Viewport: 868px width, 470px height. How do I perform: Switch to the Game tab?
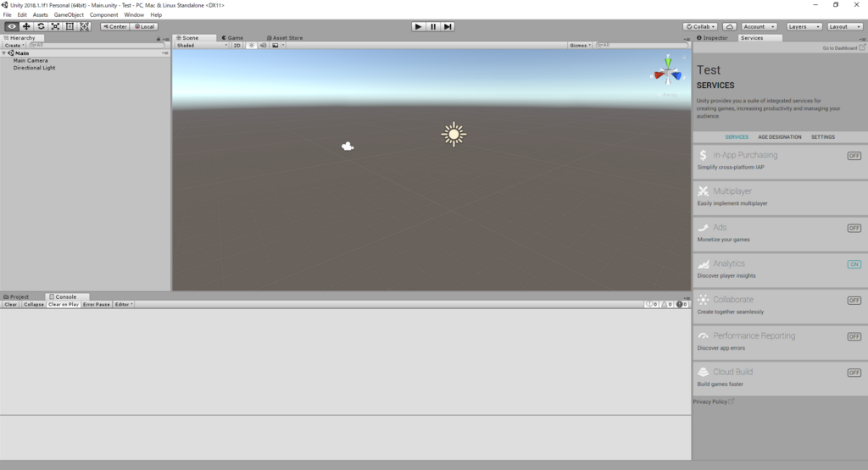coord(232,38)
